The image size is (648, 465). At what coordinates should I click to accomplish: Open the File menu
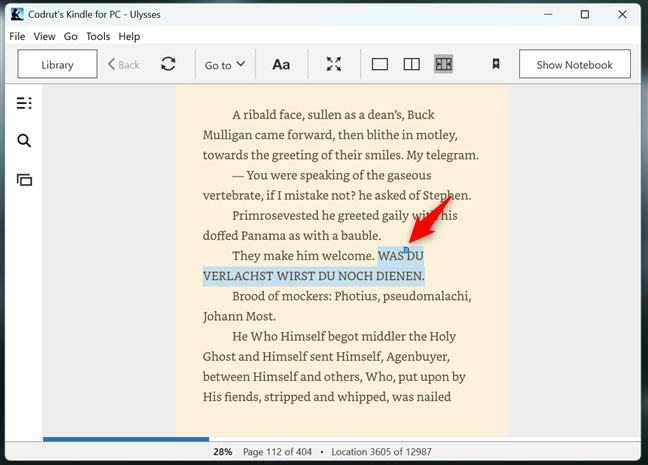pyautogui.click(x=17, y=36)
